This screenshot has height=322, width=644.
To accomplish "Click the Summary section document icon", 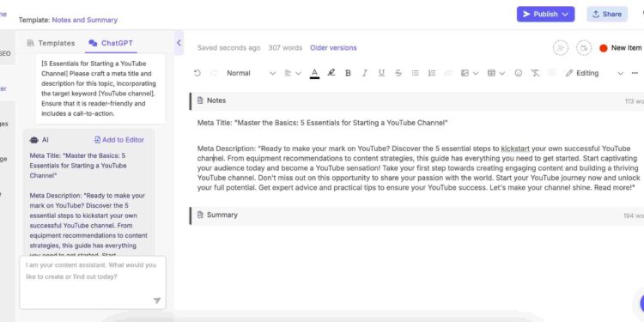I will tap(200, 215).
